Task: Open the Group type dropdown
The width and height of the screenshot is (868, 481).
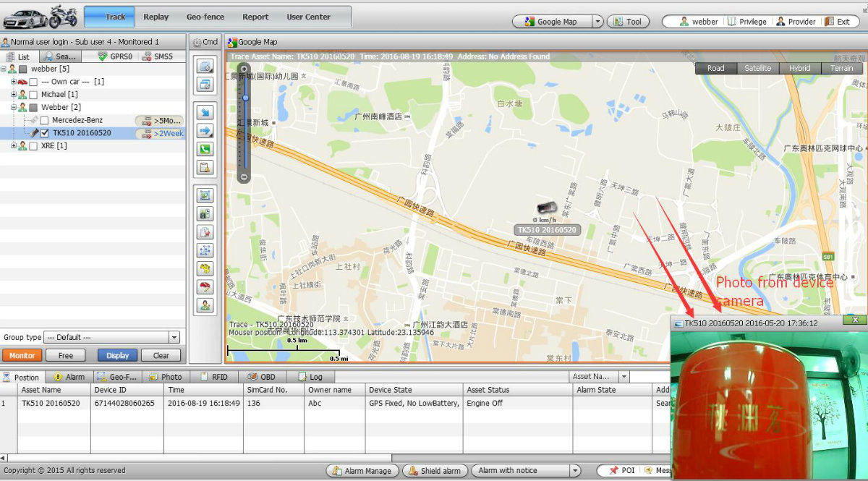Action: (111, 337)
